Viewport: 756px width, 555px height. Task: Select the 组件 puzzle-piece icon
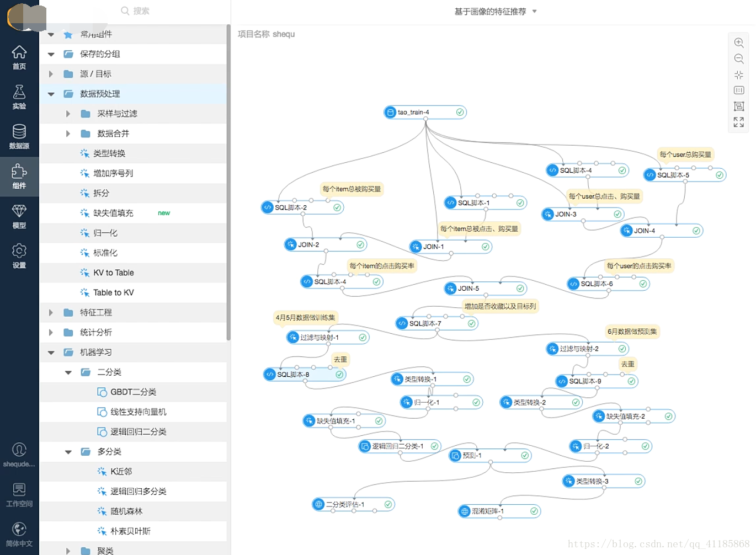coord(19,171)
